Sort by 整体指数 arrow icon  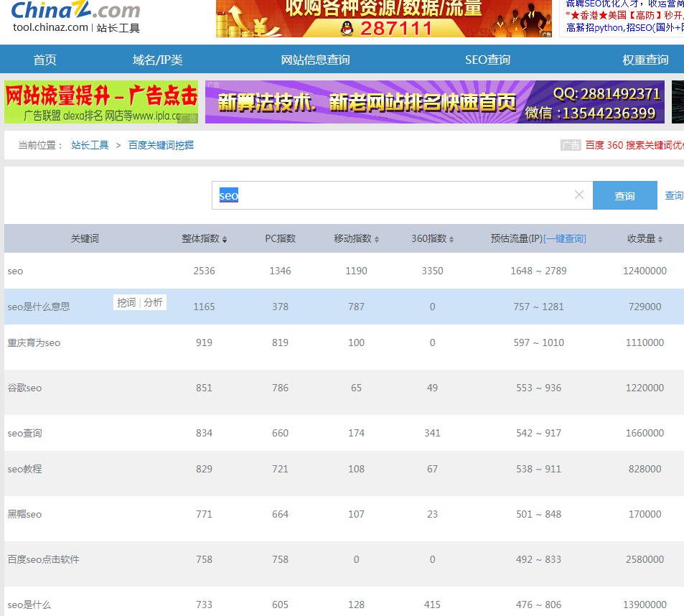[225, 239]
